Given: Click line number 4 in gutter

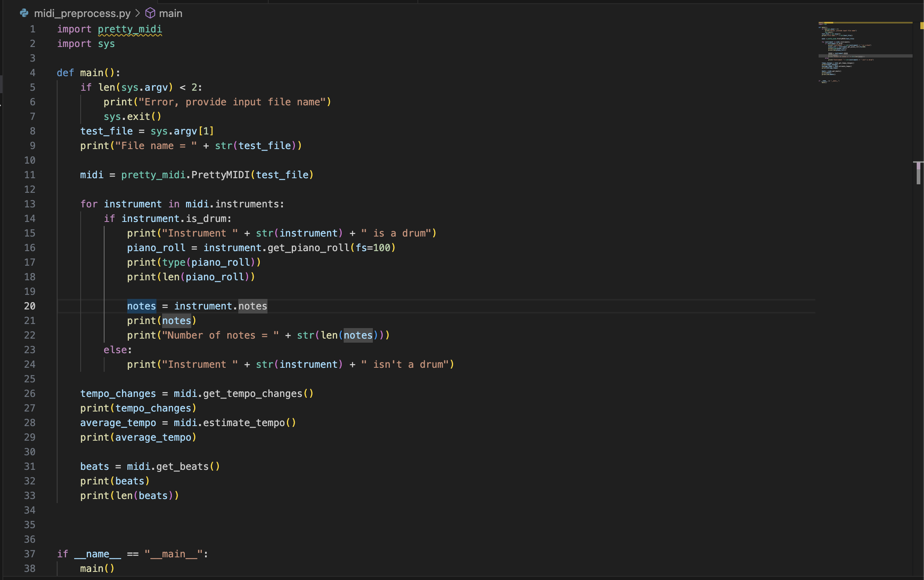Looking at the screenshot, I should (32, 73).
